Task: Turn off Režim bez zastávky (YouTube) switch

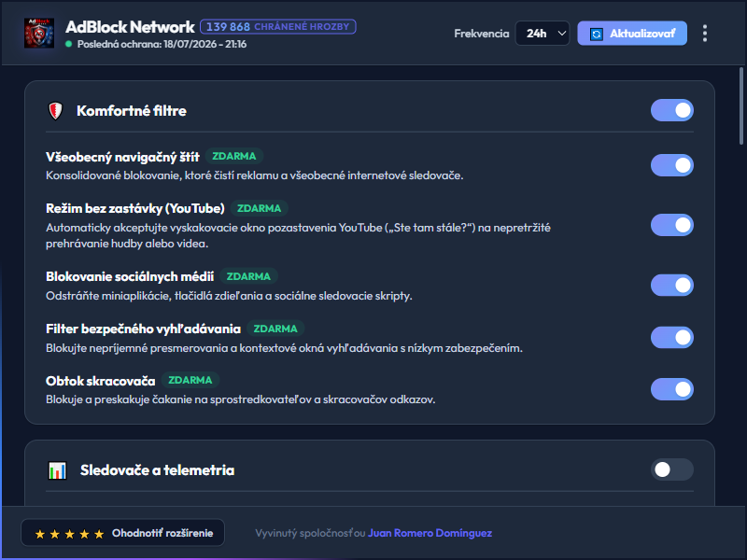Action: coord(671,225)
